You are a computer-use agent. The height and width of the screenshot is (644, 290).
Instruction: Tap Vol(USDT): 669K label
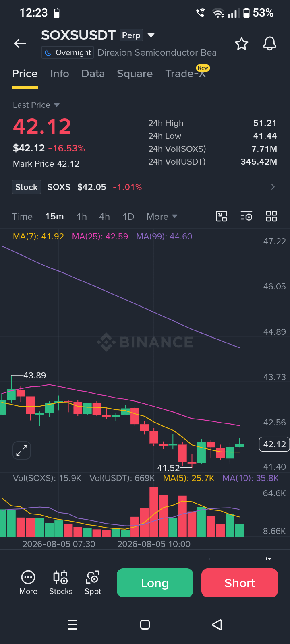pyautogui.click(x=122, y=478)
